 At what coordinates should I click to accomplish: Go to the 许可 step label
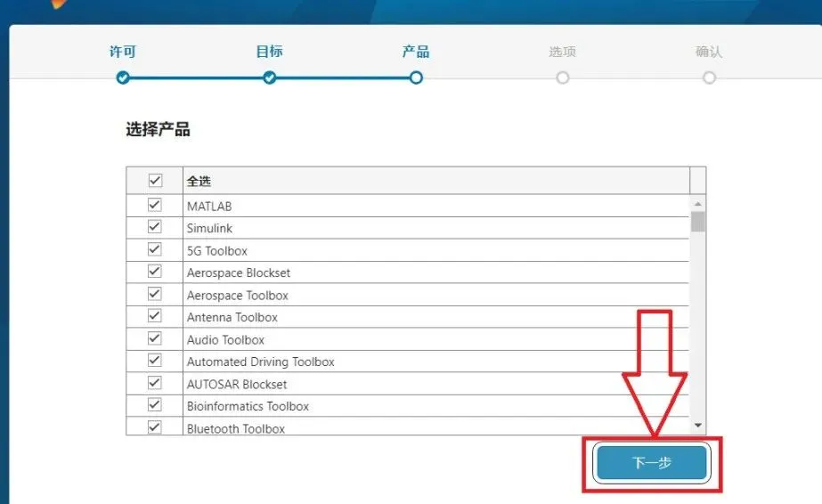click(123, 52)
